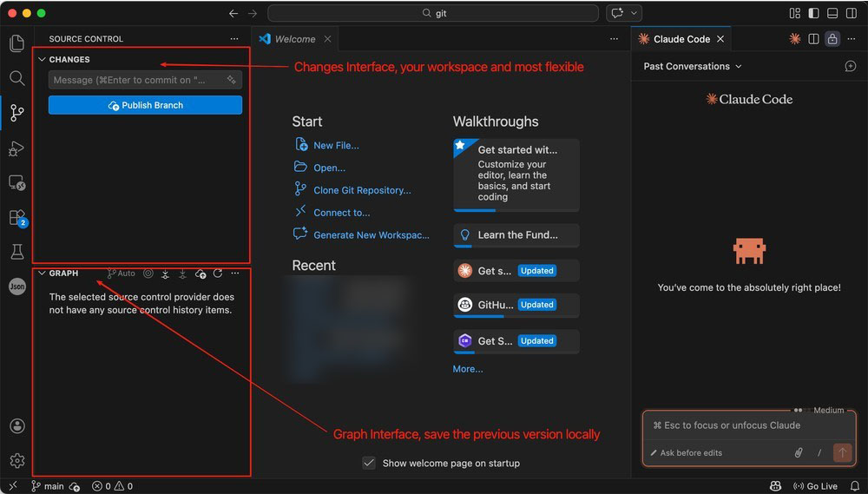Open the remote window status bar indicator

point(13,485)
